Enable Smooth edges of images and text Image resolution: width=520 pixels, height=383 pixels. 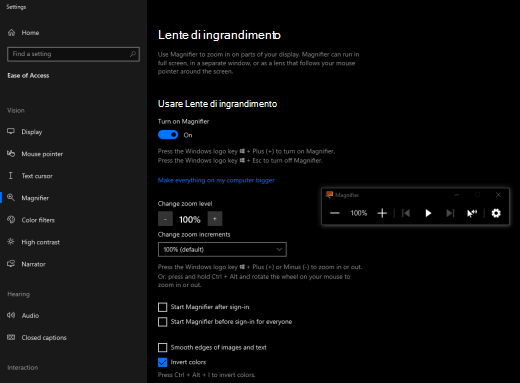(x=162, y=348)
